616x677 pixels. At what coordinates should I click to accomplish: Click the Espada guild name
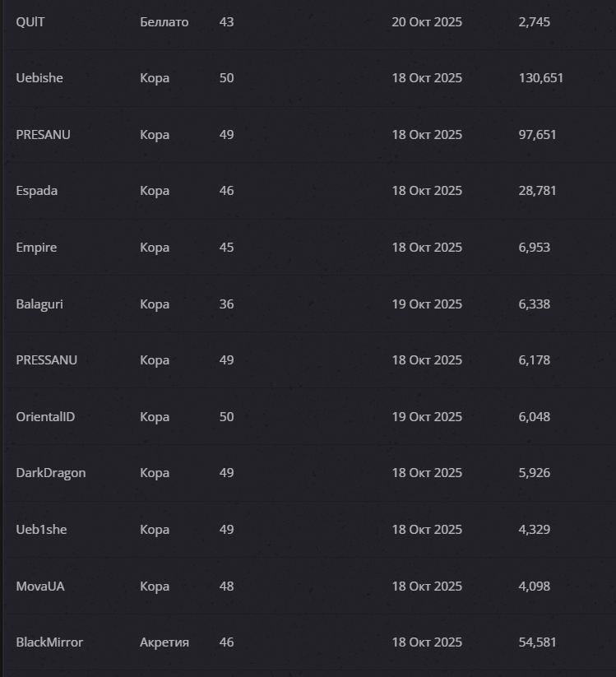pos(36,191)
